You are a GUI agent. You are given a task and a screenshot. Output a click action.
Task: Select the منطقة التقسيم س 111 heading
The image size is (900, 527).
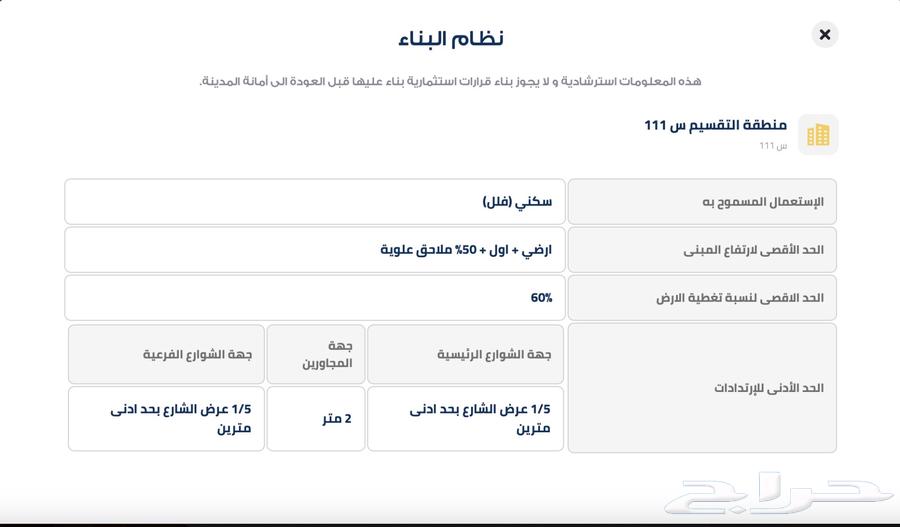coord(715,125)
